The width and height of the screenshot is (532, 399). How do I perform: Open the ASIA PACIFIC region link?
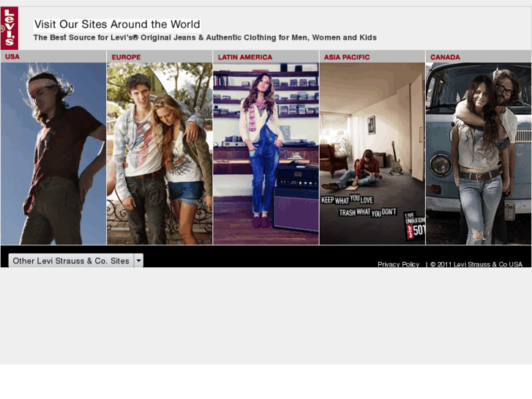[x=347, y=57]
